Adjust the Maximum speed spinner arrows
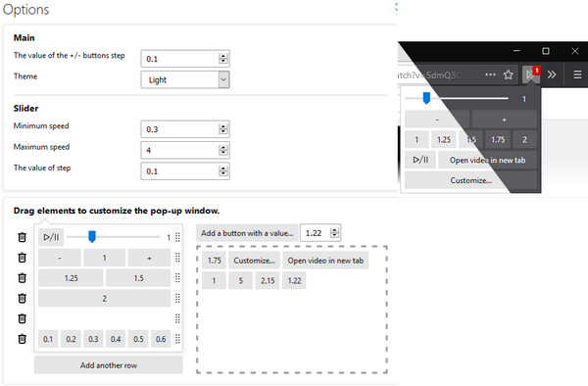Screen dimensions: 588x386 (x=223, y=150)
